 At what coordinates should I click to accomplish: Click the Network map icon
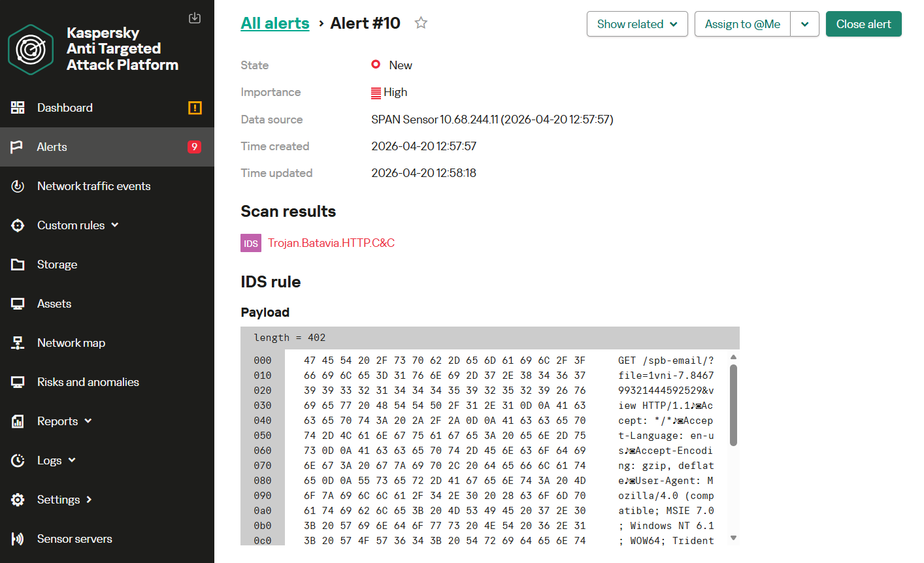[x=18, y=343]
